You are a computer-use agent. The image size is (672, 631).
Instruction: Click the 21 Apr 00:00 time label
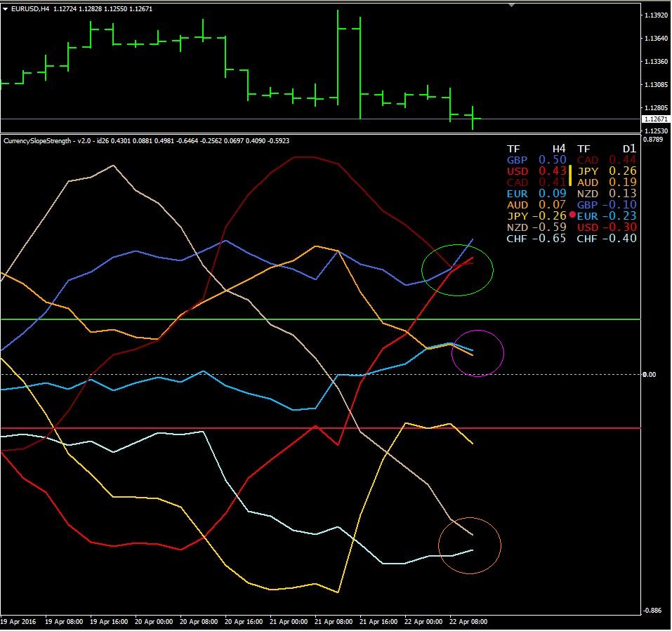[x=289, y=622]
